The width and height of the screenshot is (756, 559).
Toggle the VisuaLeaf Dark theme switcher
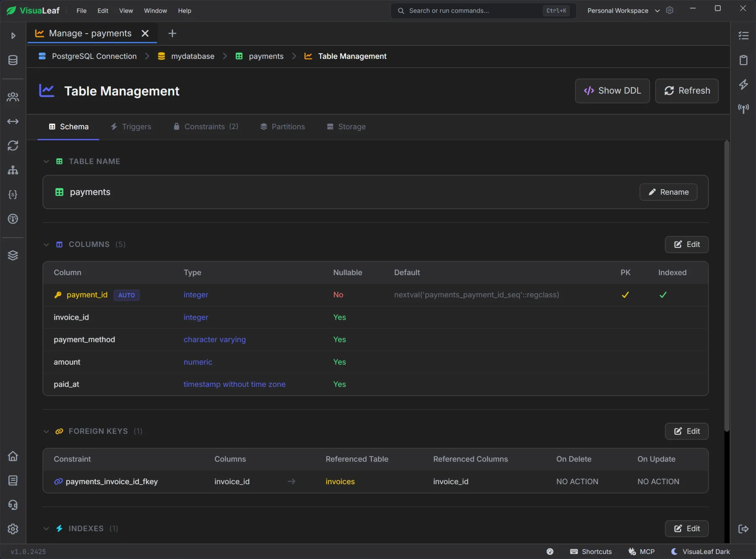coord(701,551)
